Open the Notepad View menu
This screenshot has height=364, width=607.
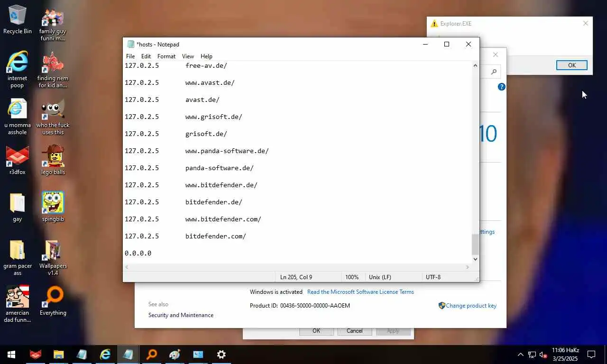tap(188, 56)
